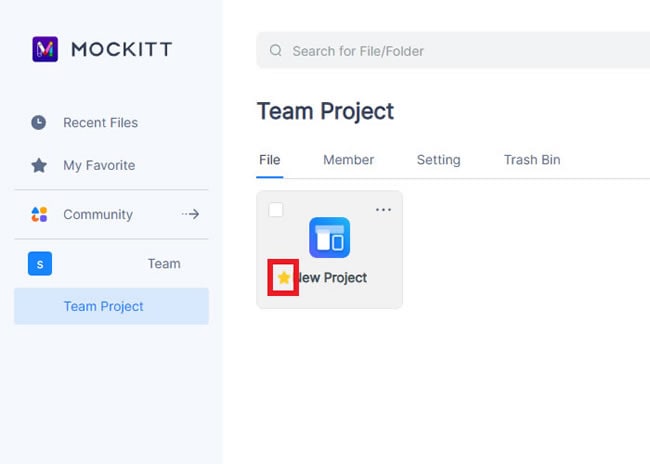
Task: Click the Mockitt logo icon
Action: (x=45, y=49)
